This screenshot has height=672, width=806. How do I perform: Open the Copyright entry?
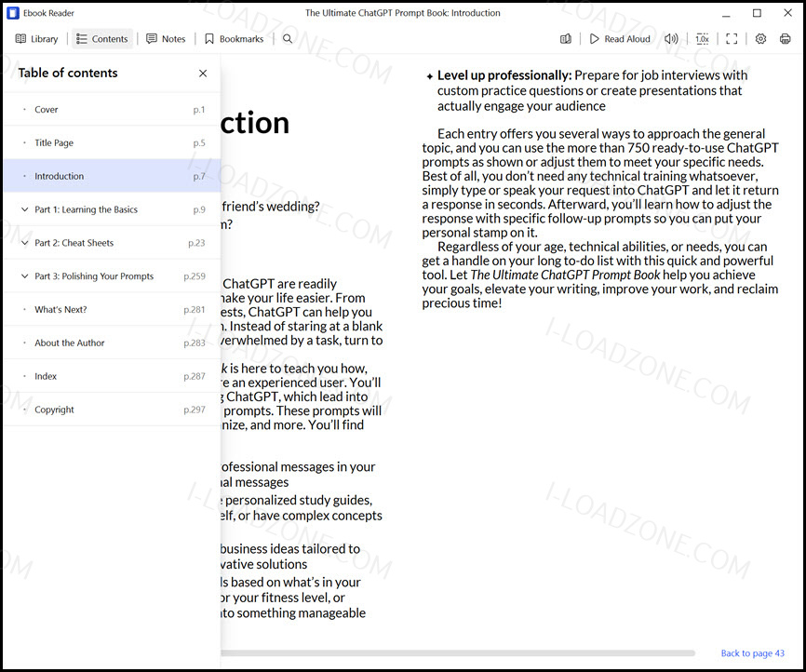[x=112, y=410]
